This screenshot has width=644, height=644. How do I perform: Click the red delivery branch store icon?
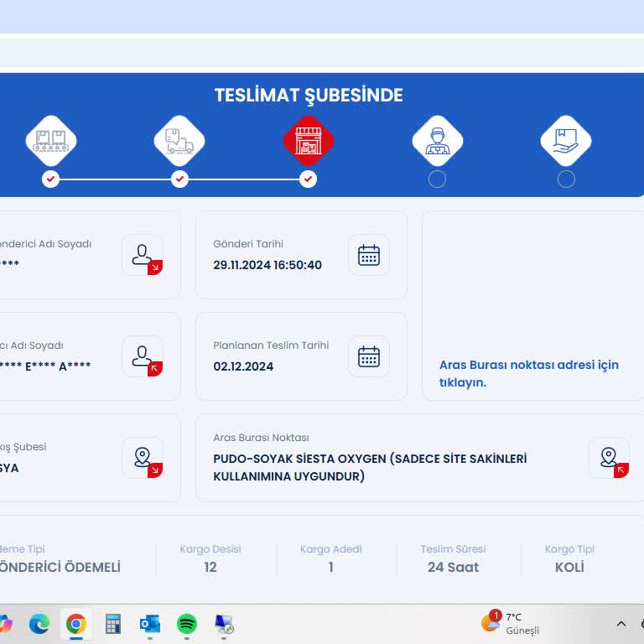tap(309, 141)
